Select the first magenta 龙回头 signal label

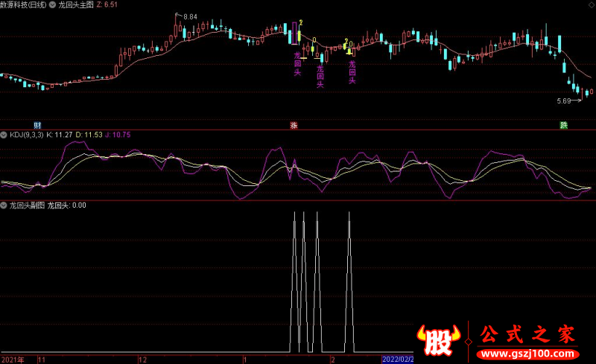[x=297, y=64]
